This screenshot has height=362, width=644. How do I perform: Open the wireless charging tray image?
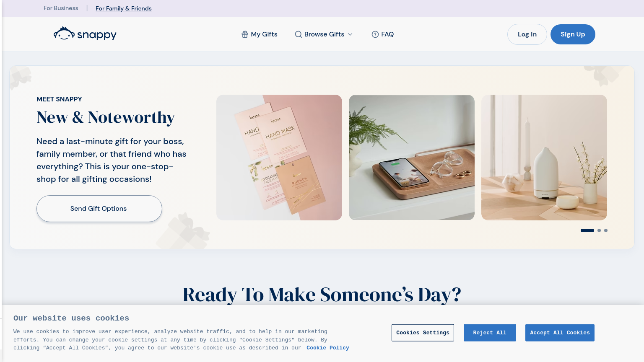(412, 158)
